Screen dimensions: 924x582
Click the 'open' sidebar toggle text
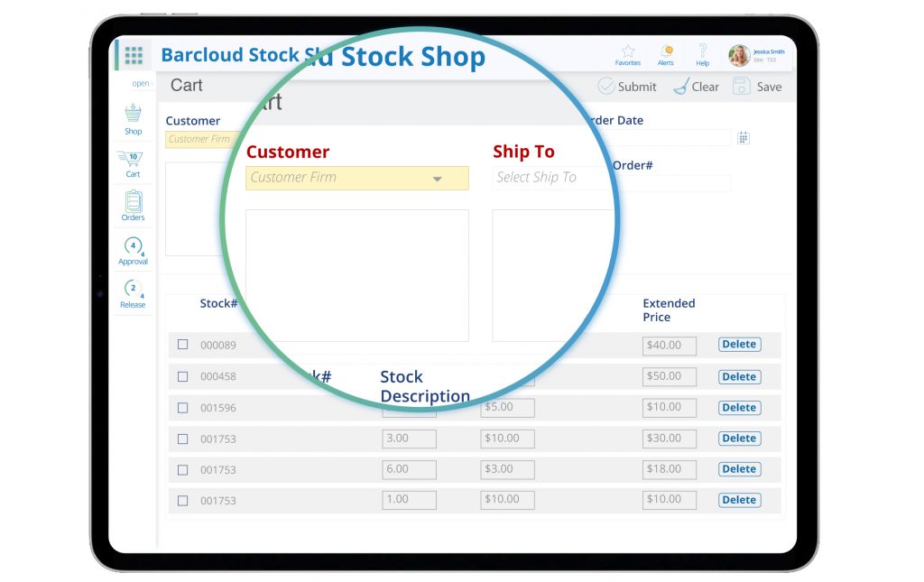tap(140, 84)
